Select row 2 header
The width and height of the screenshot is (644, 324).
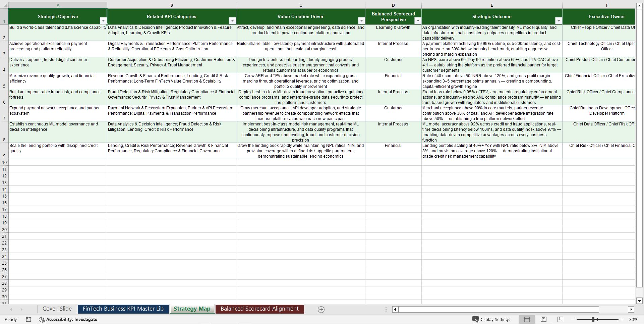(x=4, y=33)
